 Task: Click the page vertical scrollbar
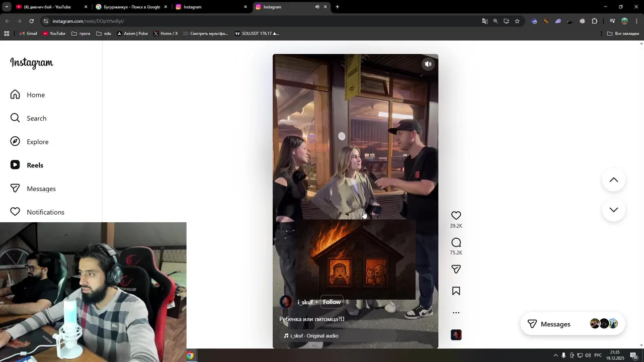(x=641, y=195)
